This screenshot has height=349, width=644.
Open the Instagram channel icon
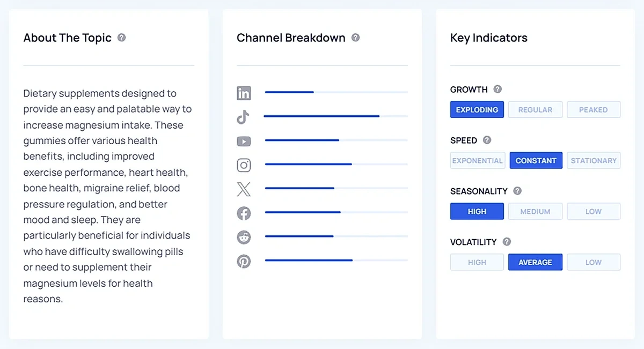[x=244, y=165]
